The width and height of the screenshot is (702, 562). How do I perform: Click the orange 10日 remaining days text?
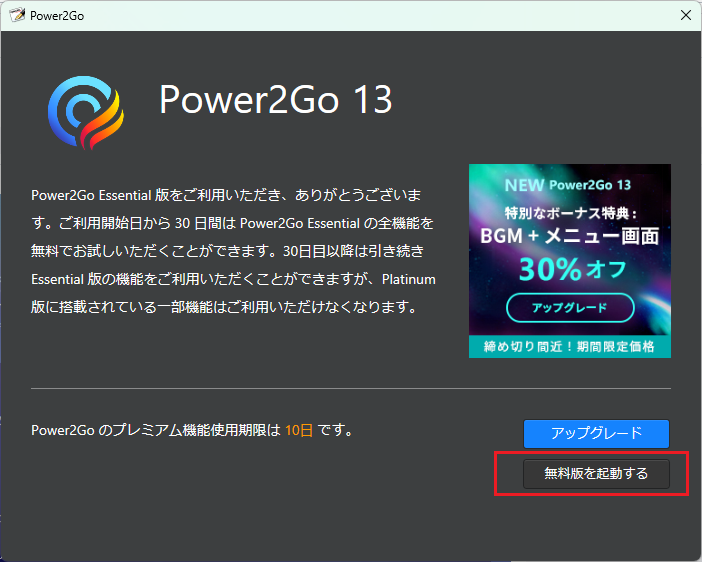click(299, 430)
